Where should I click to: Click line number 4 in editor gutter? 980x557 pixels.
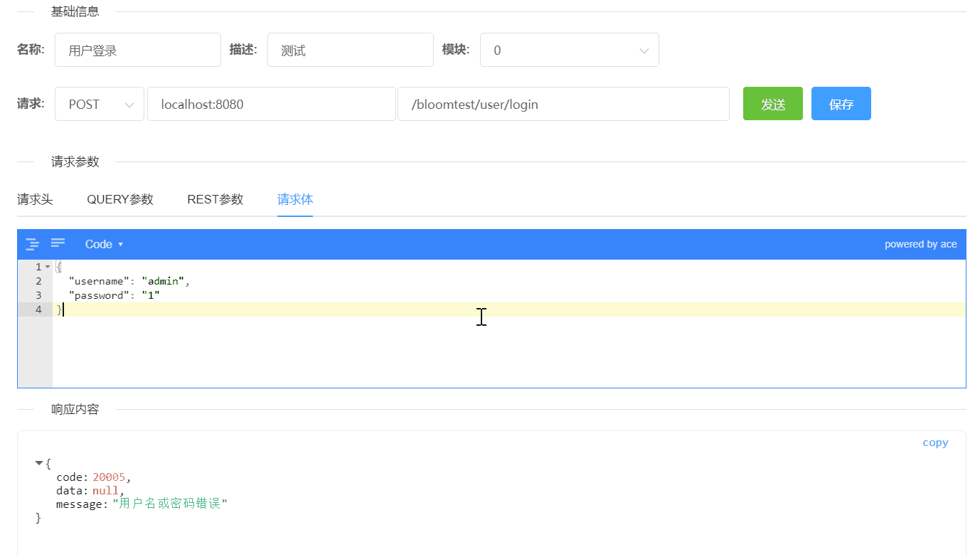coord(38,309)
